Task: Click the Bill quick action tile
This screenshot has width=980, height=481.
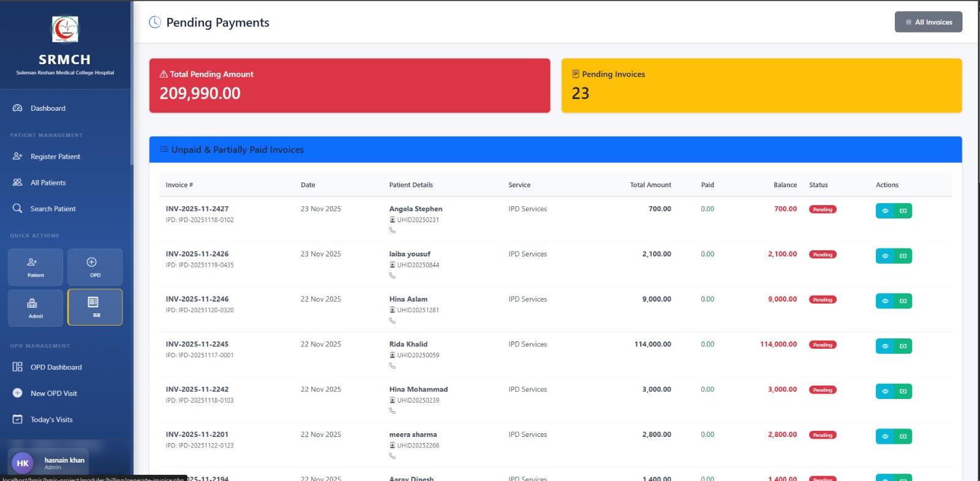Action: [x=95, y=307]
